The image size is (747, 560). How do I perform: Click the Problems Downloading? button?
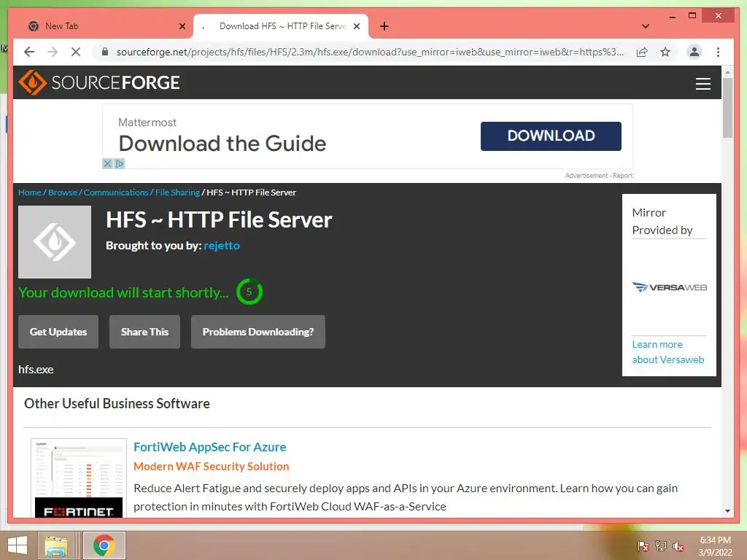tap(258, 332)
